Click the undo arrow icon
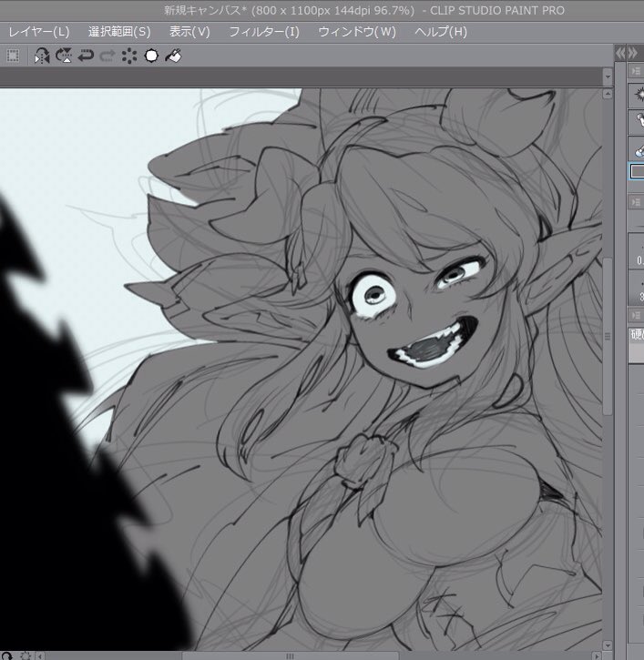 [x=86, y=56]
